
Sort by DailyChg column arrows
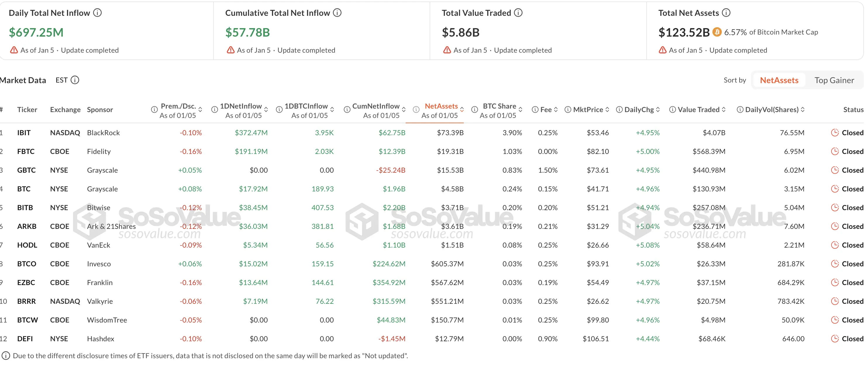pos(658,110)
